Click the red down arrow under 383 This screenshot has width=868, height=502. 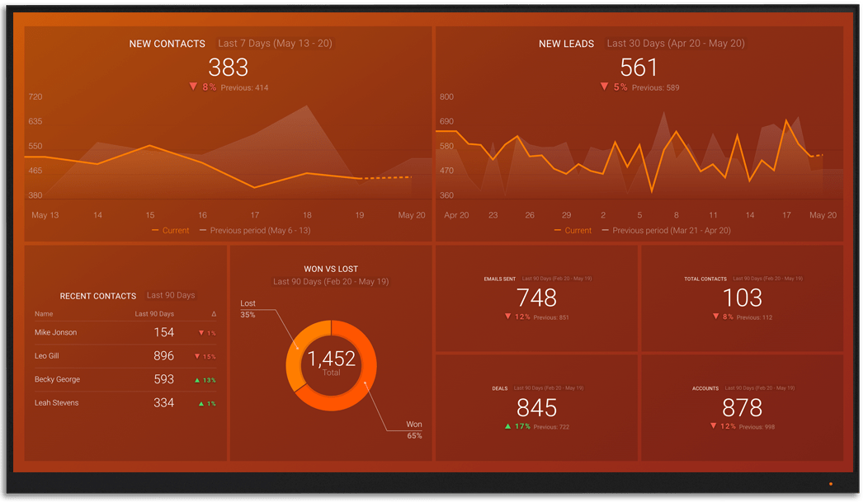click(193, 87)
